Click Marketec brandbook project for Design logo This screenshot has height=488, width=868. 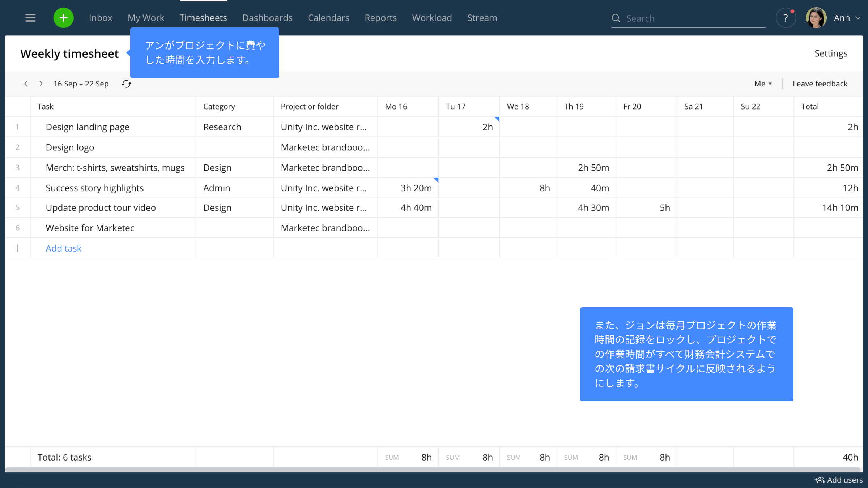pyautogui.click(x=325, y=147)
